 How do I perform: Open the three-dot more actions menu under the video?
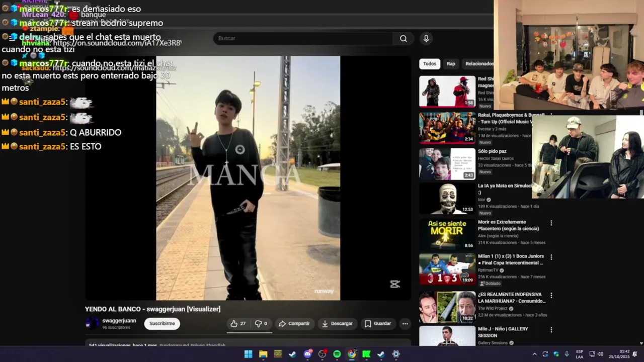[405, 324]
